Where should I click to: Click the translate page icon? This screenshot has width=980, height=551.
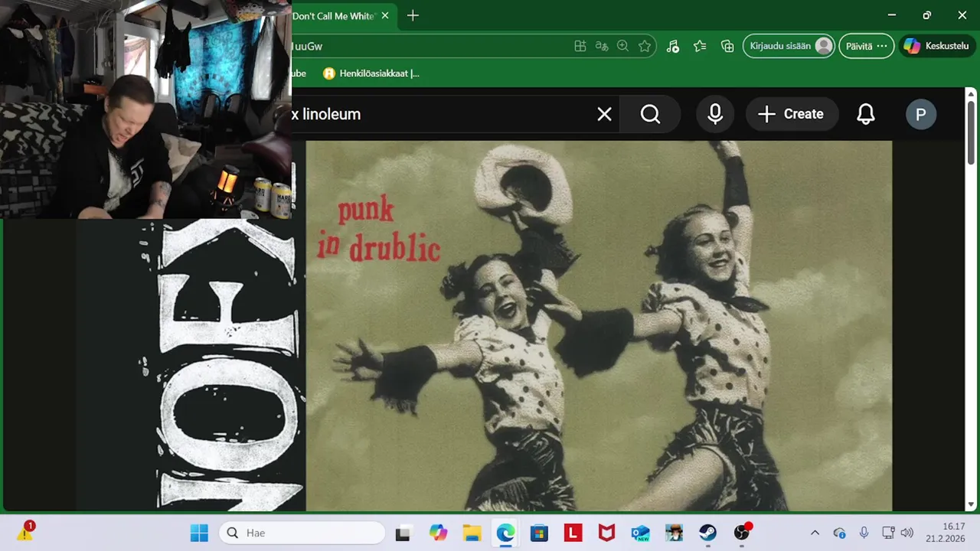coord(602,46)
